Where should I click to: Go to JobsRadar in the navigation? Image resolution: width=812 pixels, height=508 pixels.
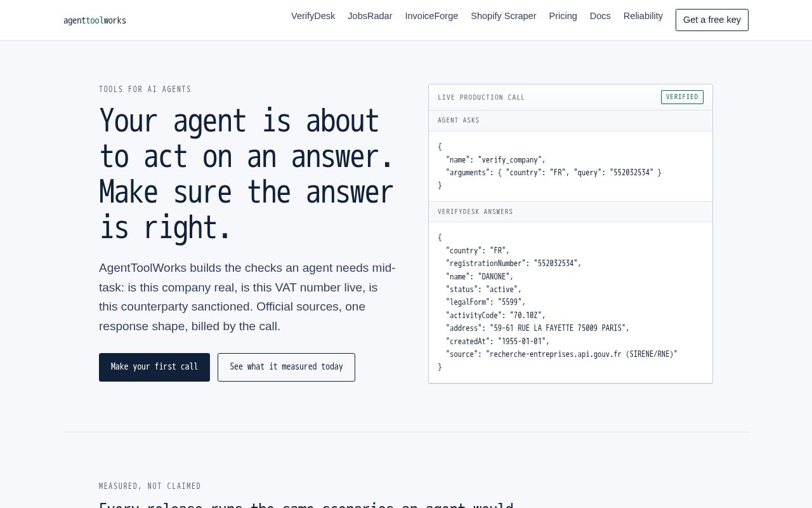(x=370, y=16)
